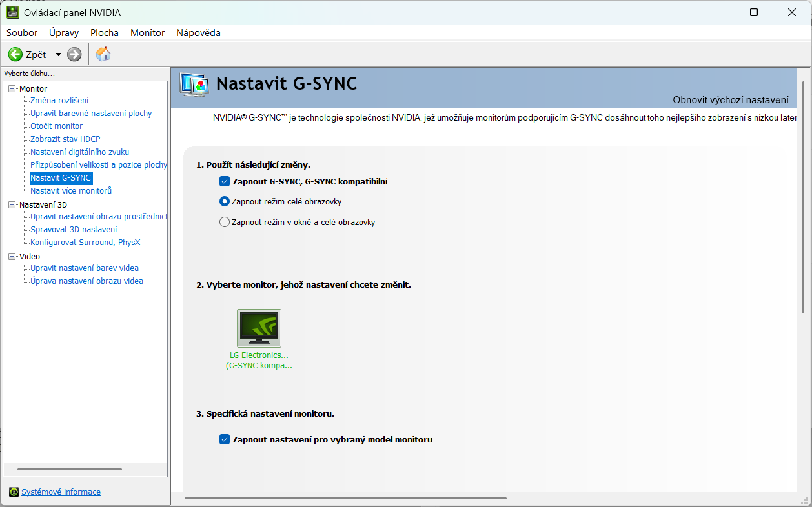Click the grey forward arrow icon
812x507 pixels.
click(x=74, y=54)
